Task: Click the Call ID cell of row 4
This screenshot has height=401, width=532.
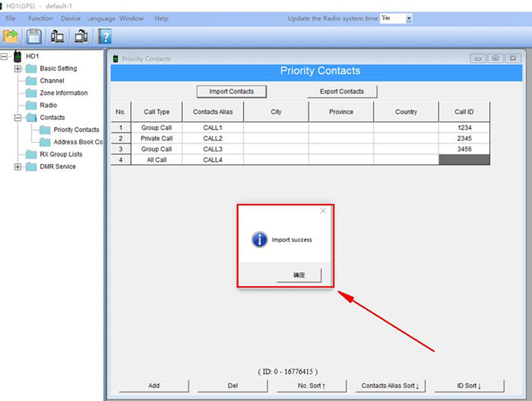Action: (x=464, y=159)
